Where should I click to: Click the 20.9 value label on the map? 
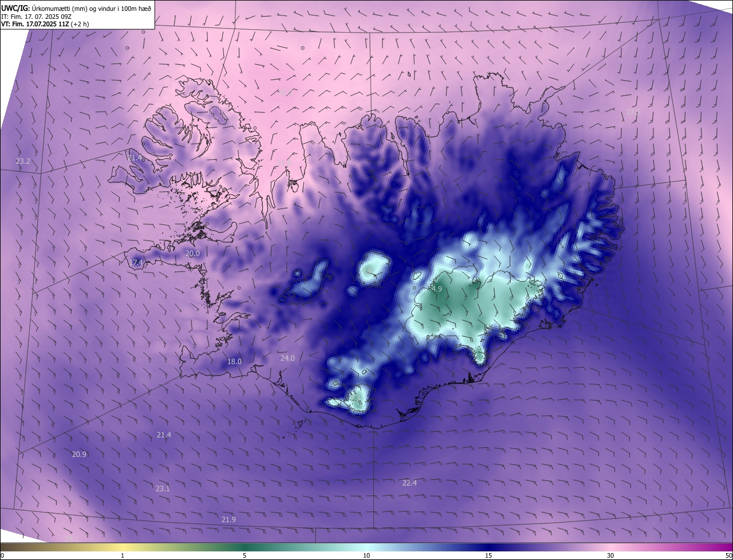point(79,454)
